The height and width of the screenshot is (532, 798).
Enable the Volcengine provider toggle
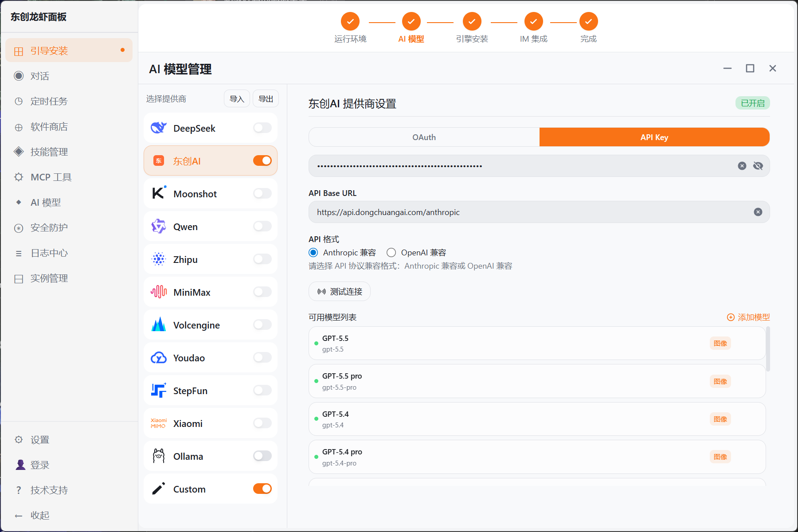pos(262,325)
